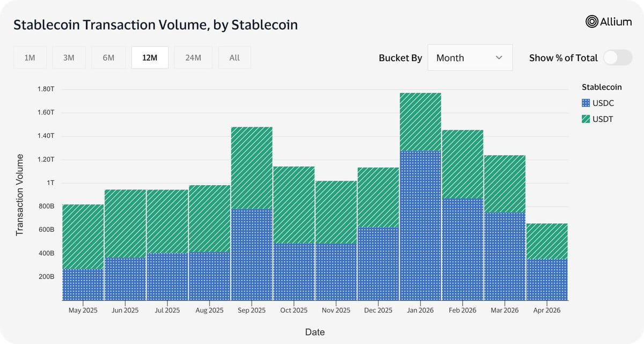Click the Oct 2025 USDC bar segment

click(294, 272)
